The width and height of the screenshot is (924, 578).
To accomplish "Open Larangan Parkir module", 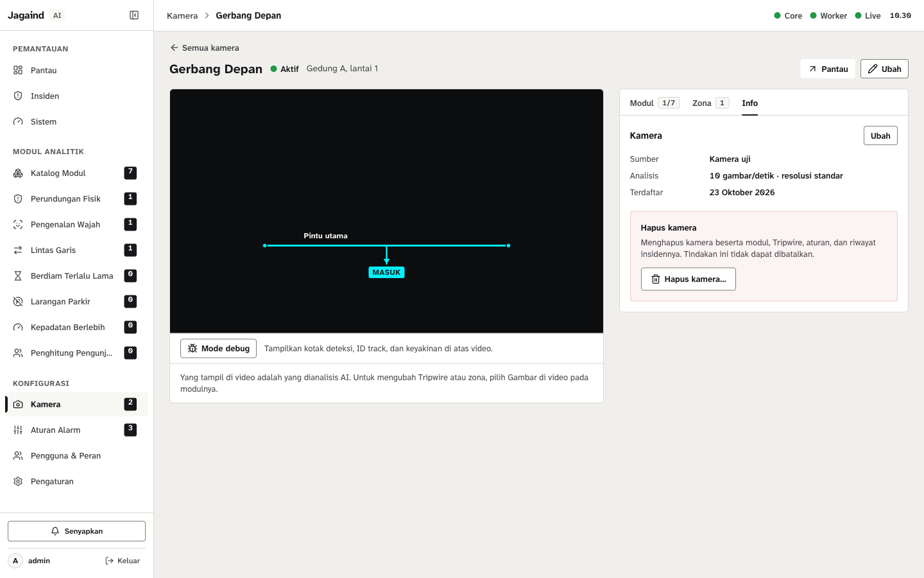I will [76, 301].
